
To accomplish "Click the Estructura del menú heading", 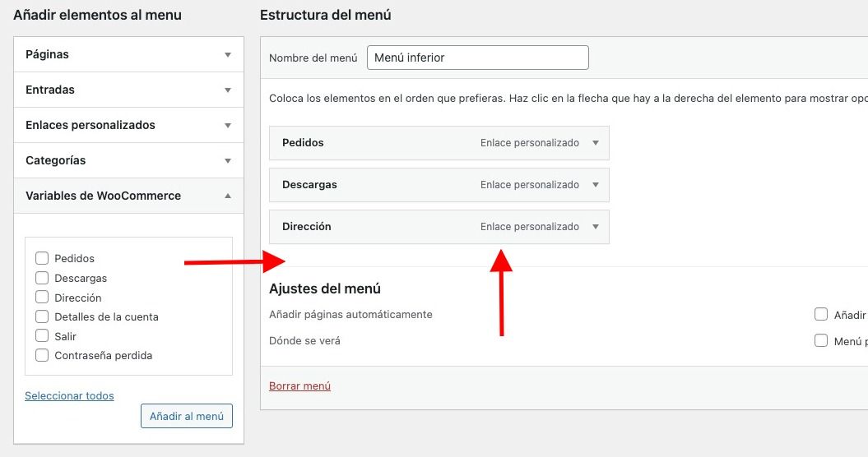I will tap(326, 15).
